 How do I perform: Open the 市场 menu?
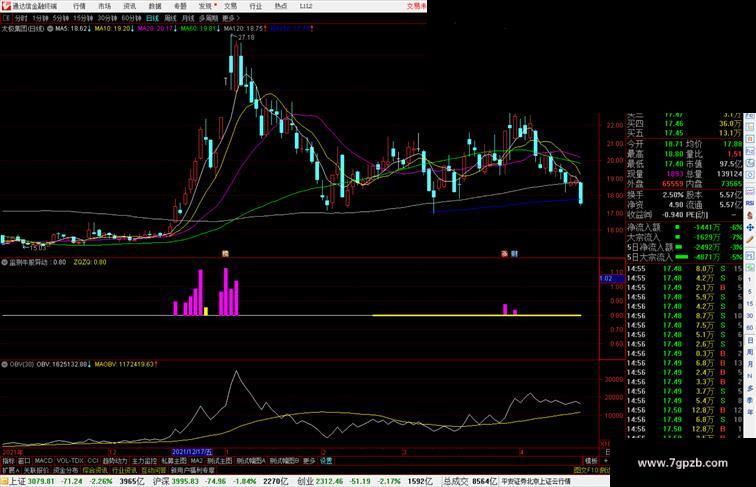(104, 6)
